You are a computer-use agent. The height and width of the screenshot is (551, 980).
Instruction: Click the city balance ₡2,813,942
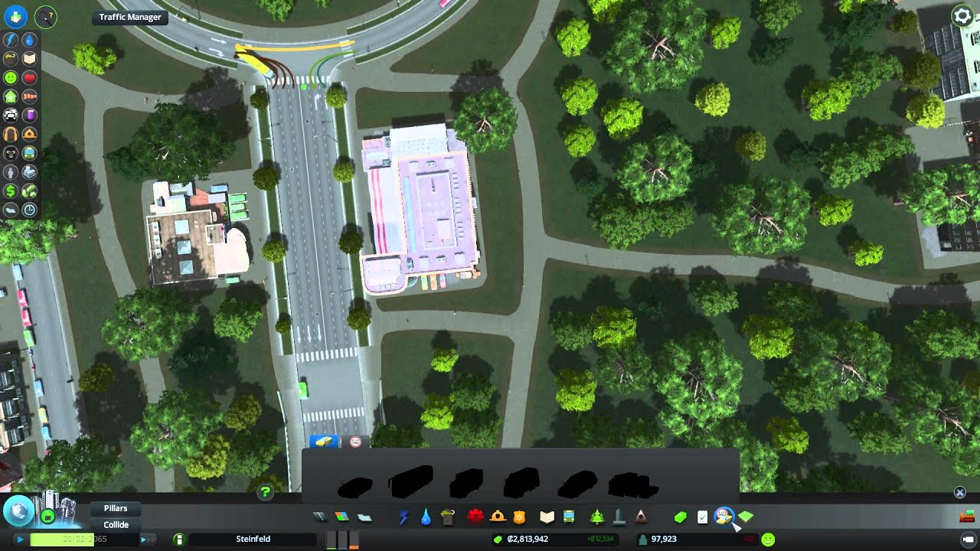528,540
